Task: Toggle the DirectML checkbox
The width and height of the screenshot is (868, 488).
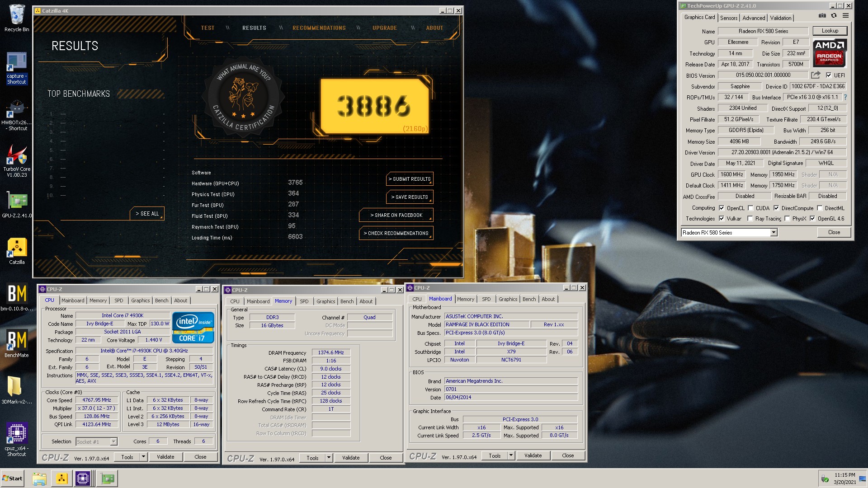Action: point(820,208)
